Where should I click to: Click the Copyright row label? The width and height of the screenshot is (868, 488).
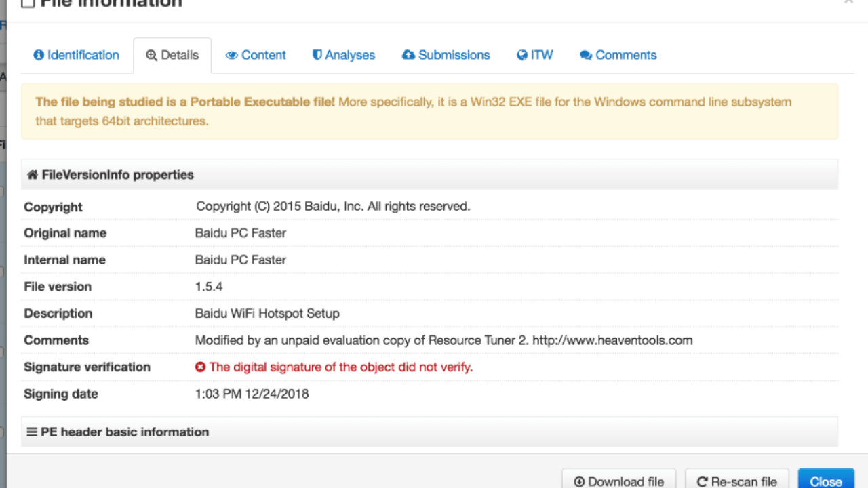(x=53, y=207)
